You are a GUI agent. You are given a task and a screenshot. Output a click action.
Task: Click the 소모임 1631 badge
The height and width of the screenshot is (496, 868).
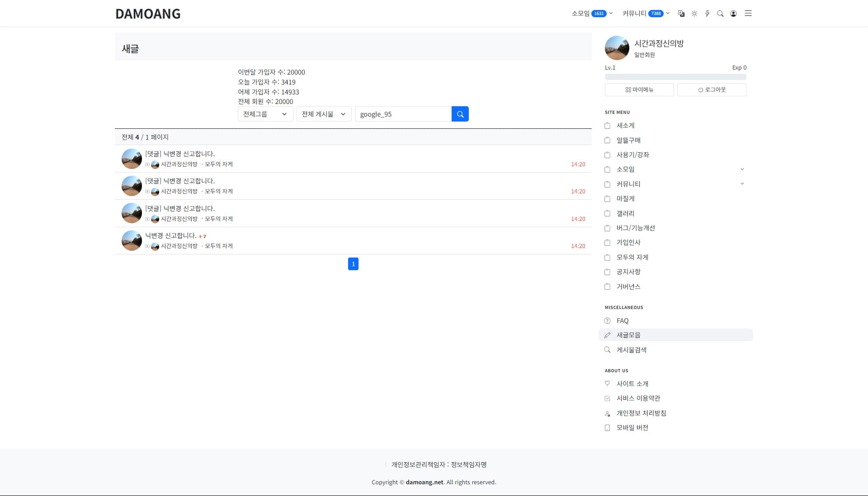599,14
